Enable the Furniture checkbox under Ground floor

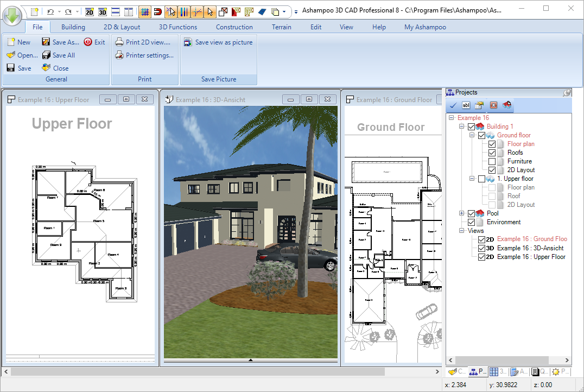pos(492,161)
